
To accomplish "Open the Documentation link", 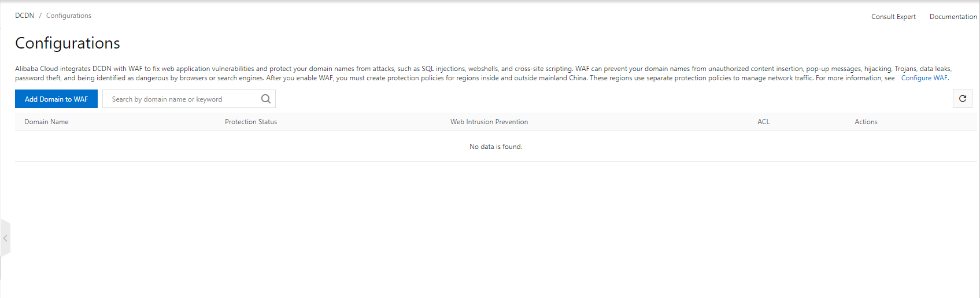I will click(953, 17).
